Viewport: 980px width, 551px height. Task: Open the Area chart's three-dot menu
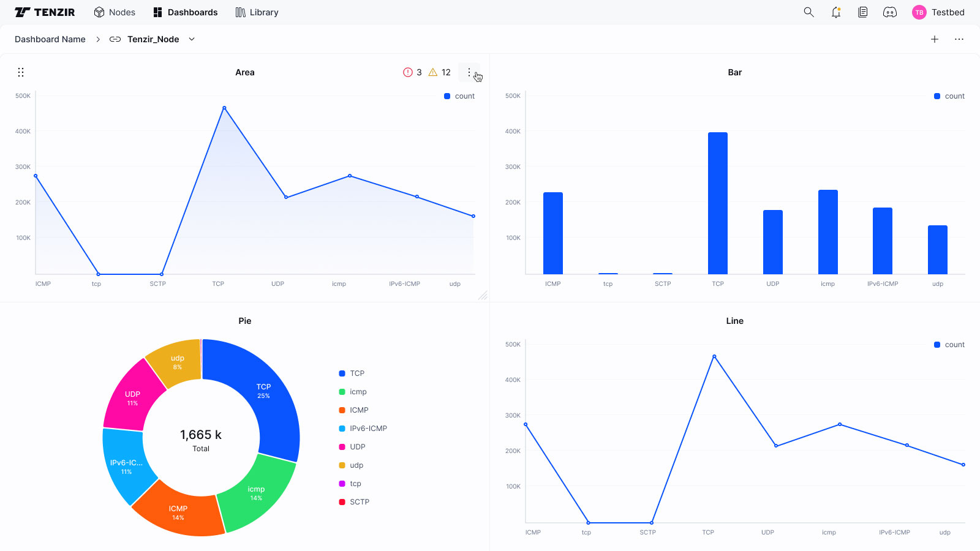pos(469,72)
